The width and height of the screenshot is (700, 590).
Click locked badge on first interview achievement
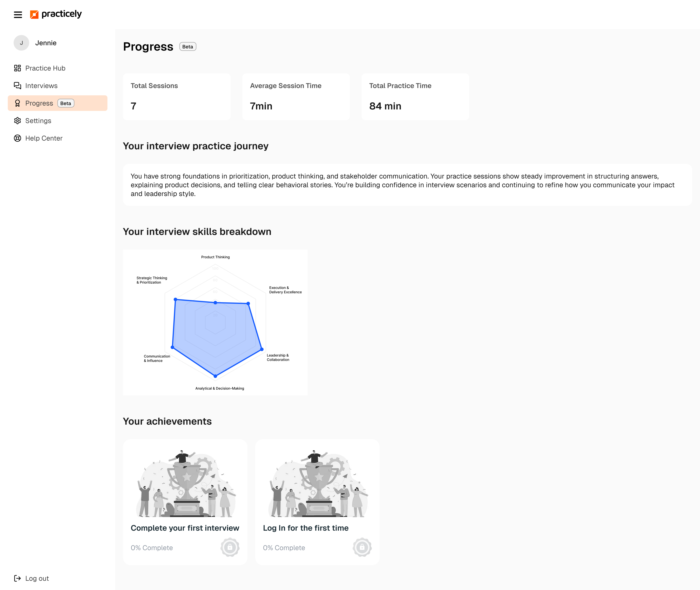click(x=230, y=547)
